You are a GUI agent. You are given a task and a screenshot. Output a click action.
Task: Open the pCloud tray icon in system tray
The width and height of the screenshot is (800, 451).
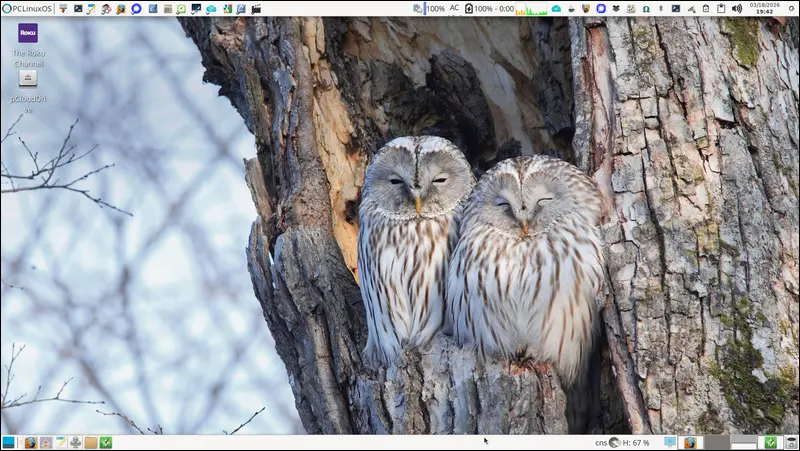click(x=557, y=9)
